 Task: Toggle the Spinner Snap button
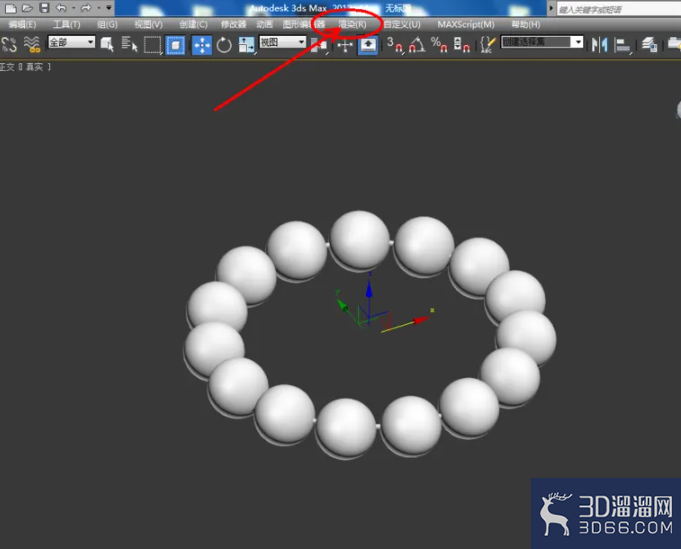pos(461,45)
